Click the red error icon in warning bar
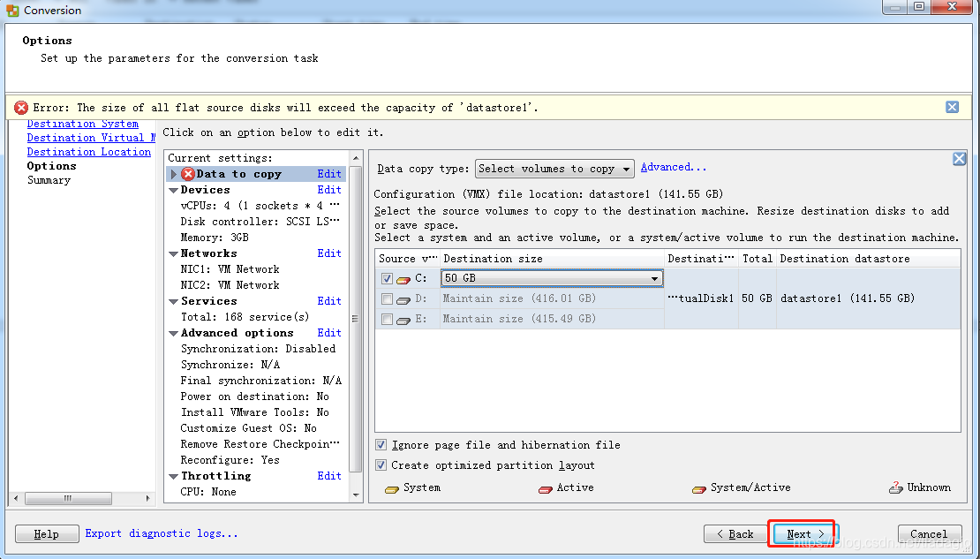Screen dimensions: 980x559 [x=21, y=108]
